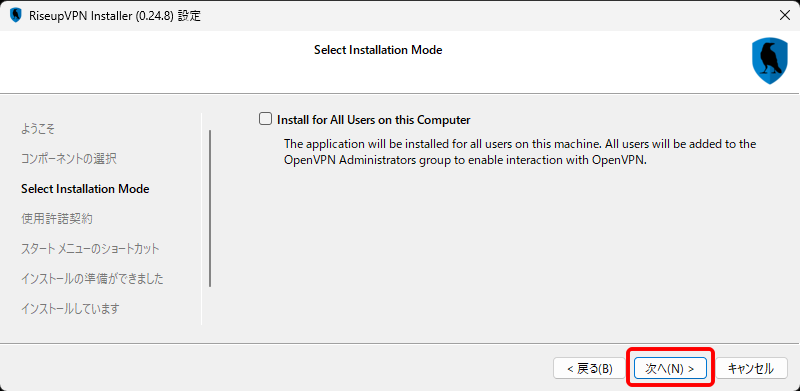Click the Select Installation Mode header title
This screenshot has height=391, width=800.
coord(378,50)
